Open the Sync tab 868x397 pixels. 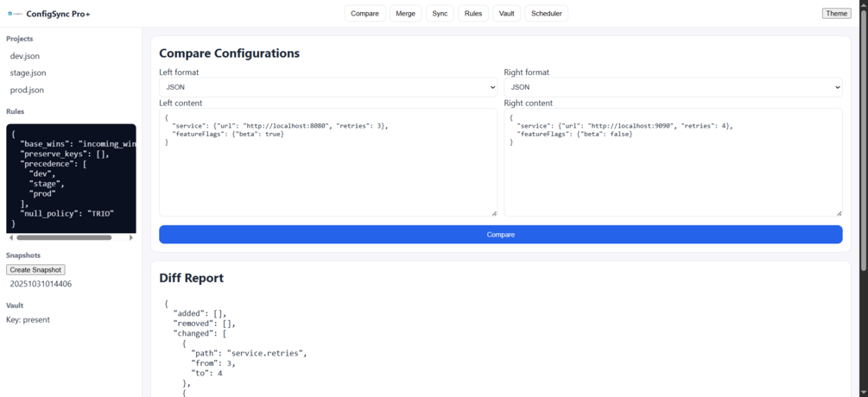440,14
